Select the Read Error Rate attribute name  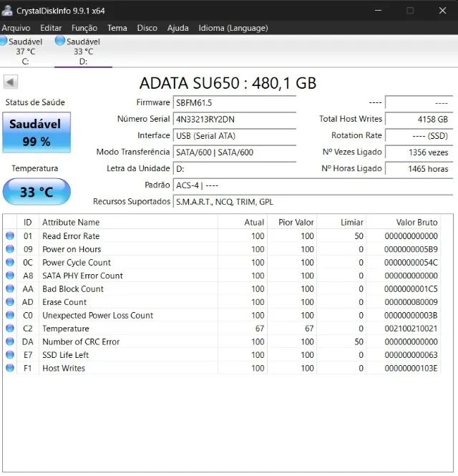tap(71, 236)
